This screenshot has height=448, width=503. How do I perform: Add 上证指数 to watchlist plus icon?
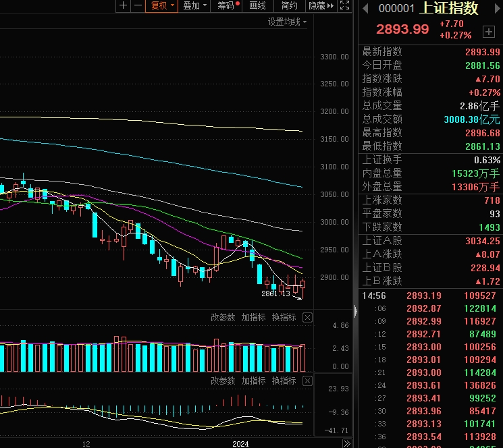[489, 32]
